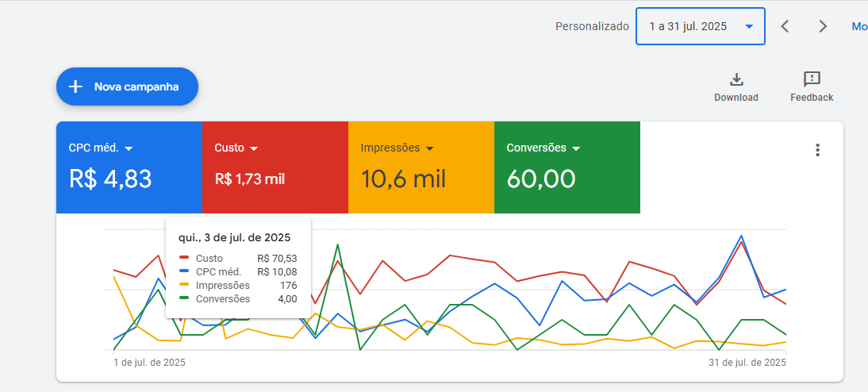Click the yellow Impressões legend swatch
868x392 pixels.
tap(184, 285)
